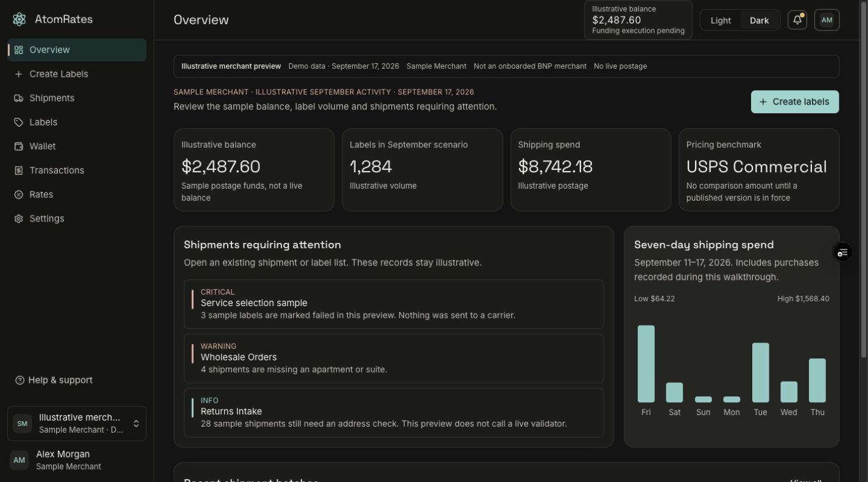Click the Low $64.22 chart label
Image resolution: width=868 pixels, height=482 pixels.
[x=654, y=299]
